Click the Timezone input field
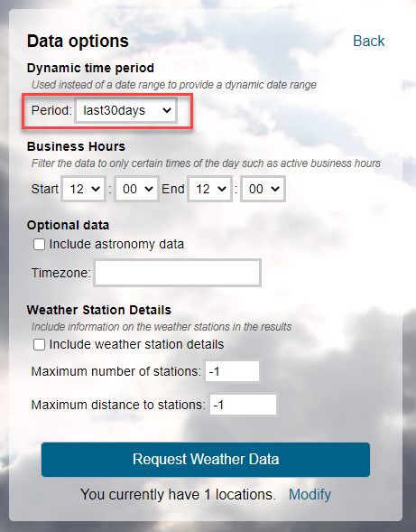Viewport: 416px width, 532px height. pyautogui.click(x=177, y=273)
